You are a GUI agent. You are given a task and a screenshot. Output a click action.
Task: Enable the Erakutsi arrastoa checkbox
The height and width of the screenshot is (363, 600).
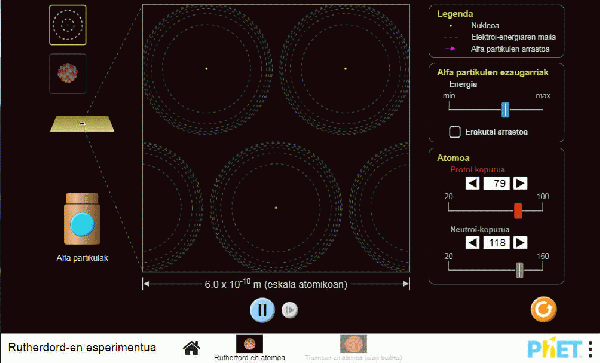point(455,132)
